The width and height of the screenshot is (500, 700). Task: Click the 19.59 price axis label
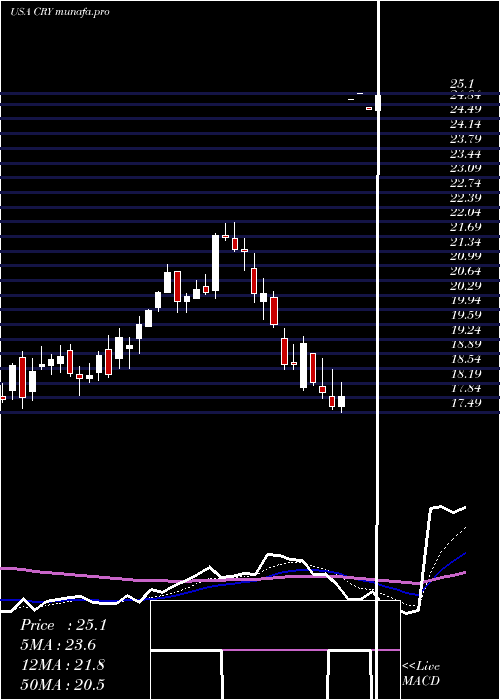[466, 315]
